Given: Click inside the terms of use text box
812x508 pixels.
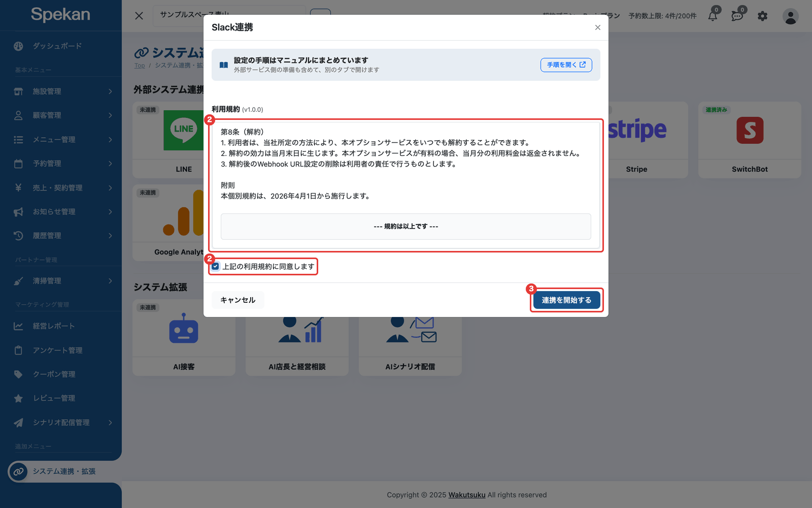Looking at the screenshot, I should point(406,185).
